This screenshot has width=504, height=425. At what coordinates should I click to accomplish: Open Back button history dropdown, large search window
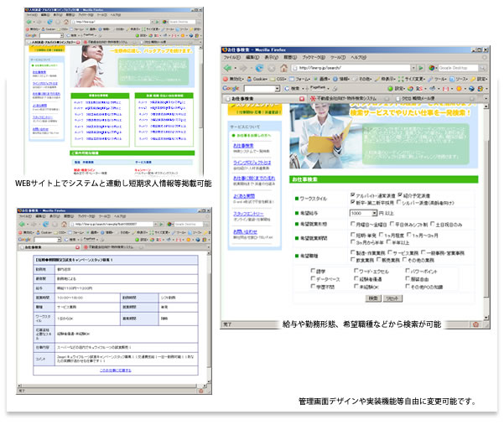pyautogui.click(x=236, y=68)
